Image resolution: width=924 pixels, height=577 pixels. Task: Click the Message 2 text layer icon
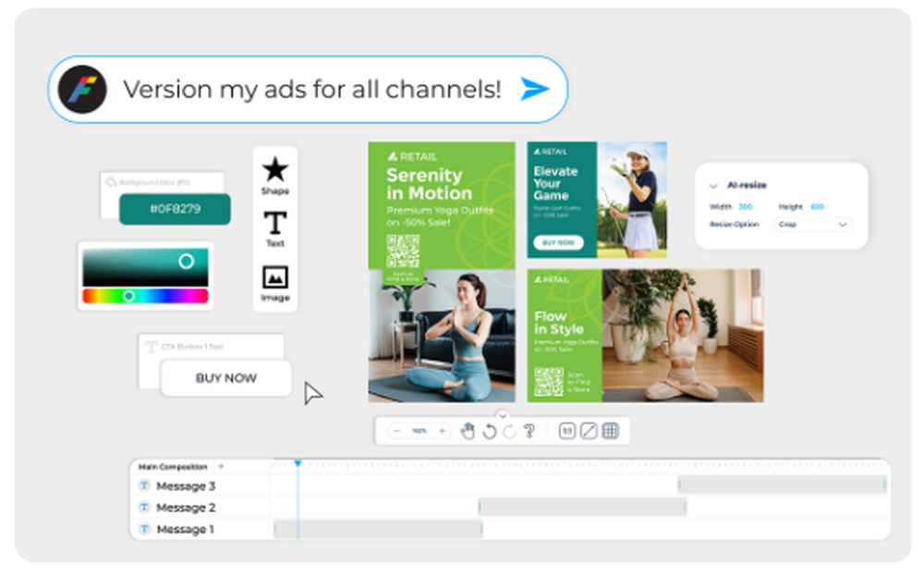click(x=144, y=507)
